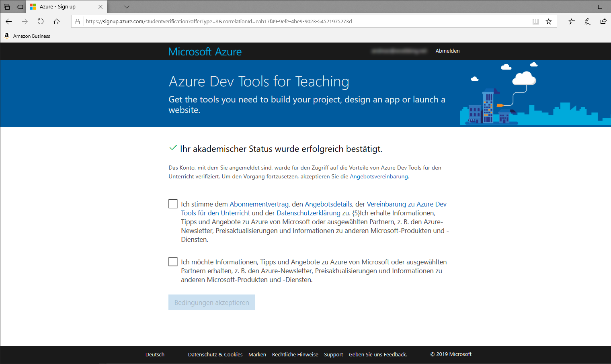Expand the tab preview chevron

click(x=127, y=7)
